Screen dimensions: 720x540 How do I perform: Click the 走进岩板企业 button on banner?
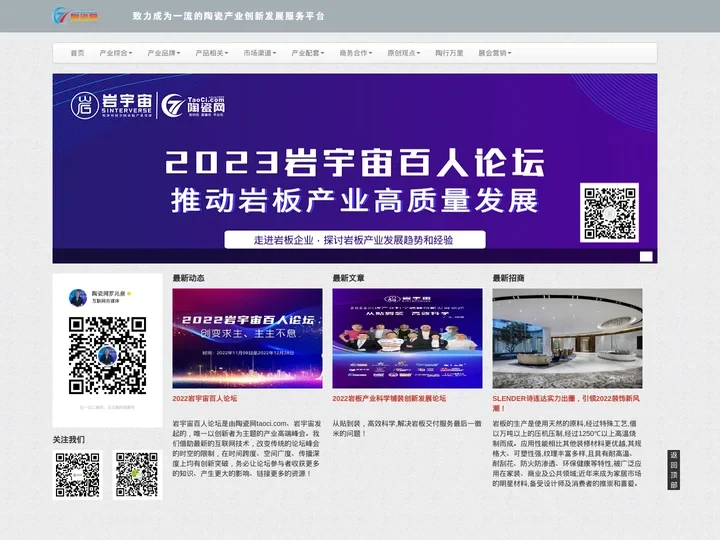click(x=354, y=240)
